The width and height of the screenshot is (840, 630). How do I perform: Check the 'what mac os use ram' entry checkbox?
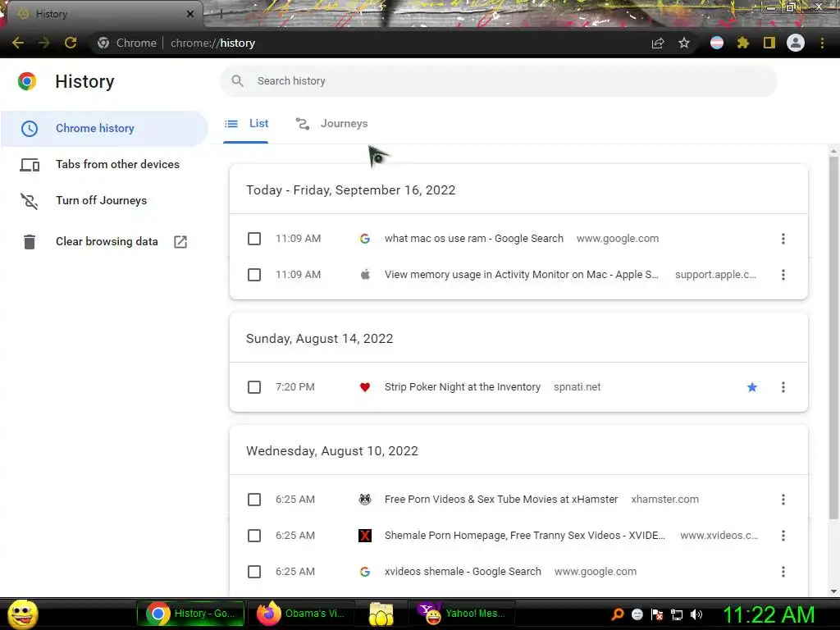click(x=254, y=239)
